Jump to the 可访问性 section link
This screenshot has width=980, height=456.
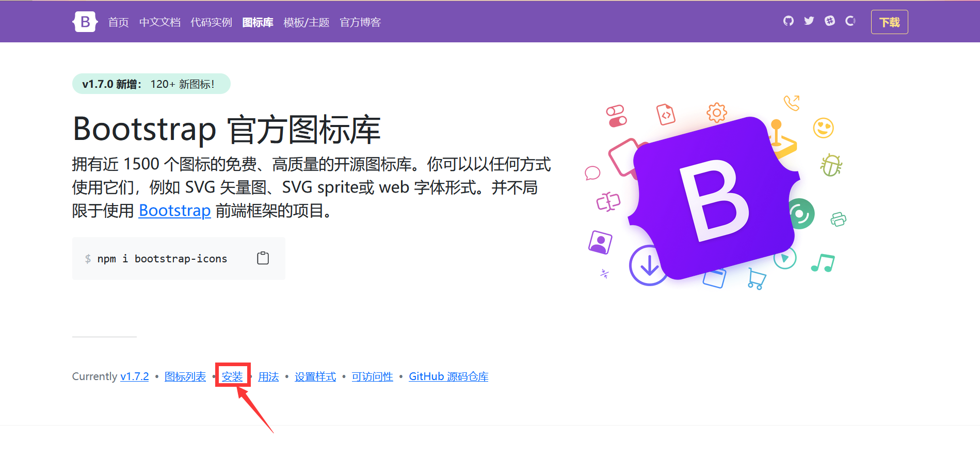(x=372, y=376)
